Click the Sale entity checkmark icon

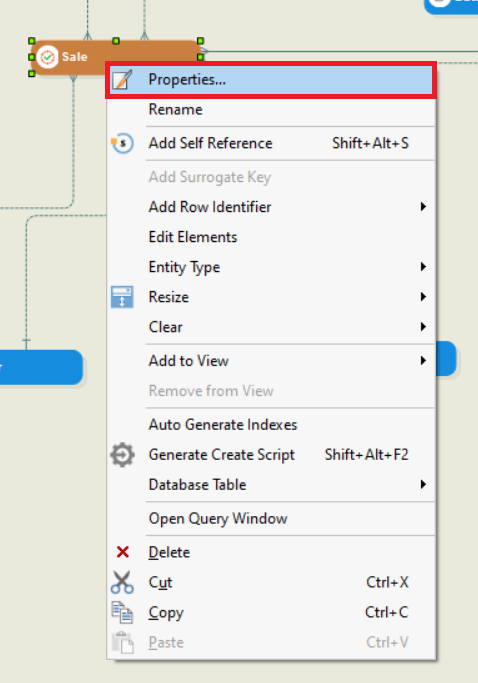47,57
